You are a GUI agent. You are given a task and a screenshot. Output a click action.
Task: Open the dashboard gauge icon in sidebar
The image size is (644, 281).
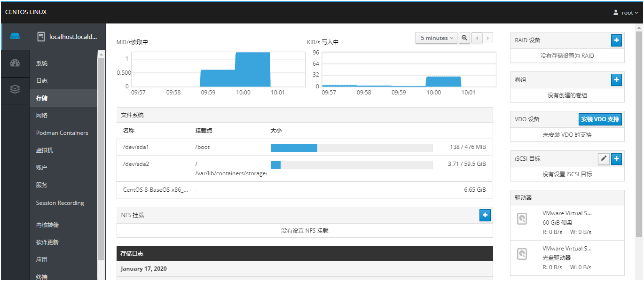15,63
